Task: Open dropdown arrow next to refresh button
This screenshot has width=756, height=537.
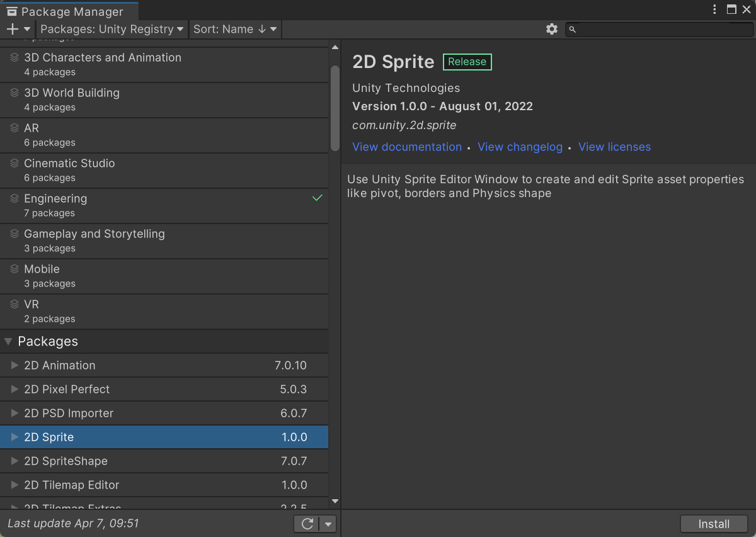Action: [328, 524]
